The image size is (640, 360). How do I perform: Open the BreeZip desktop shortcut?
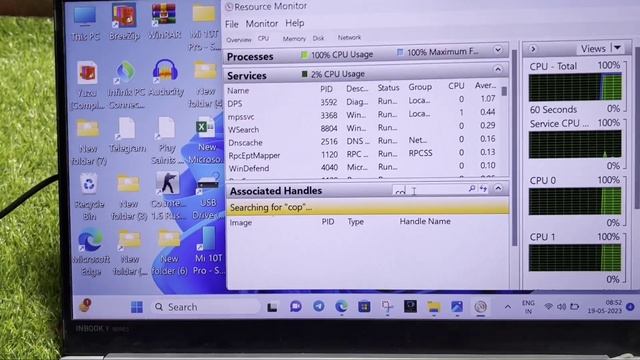(124, 22)
